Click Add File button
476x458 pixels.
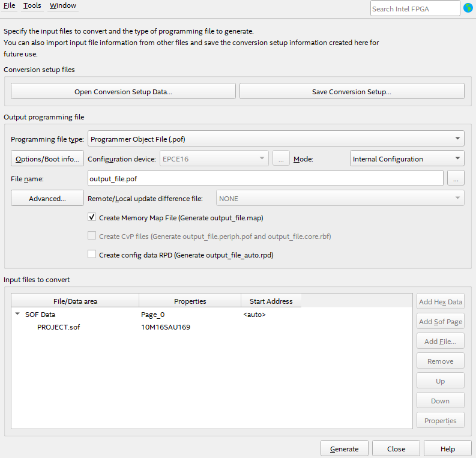441,341
